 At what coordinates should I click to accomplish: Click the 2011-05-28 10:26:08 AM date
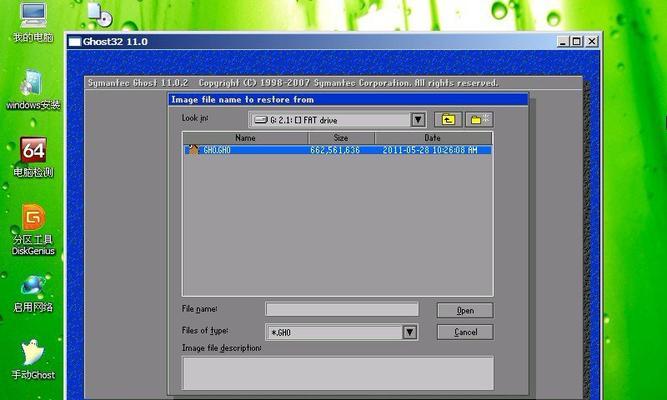pos(430,150)
